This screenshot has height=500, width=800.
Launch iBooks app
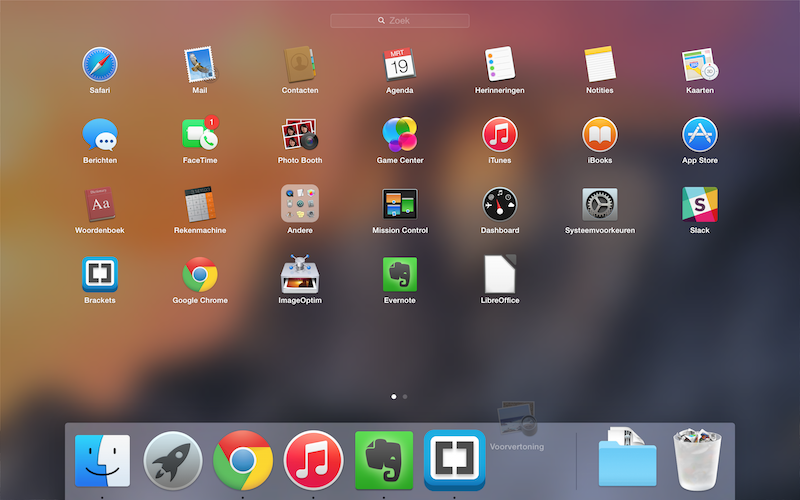tap(599, 134)
